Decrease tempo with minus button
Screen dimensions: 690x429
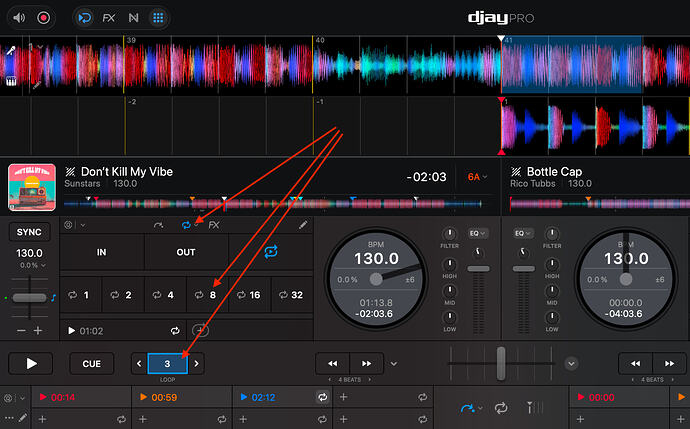tap(21, 330)
